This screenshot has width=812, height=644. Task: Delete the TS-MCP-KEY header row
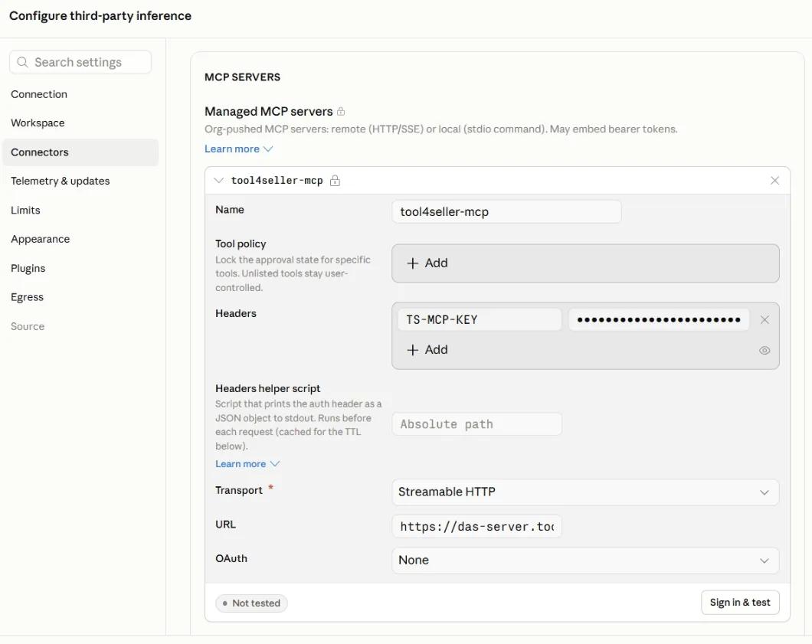[765, 320]
